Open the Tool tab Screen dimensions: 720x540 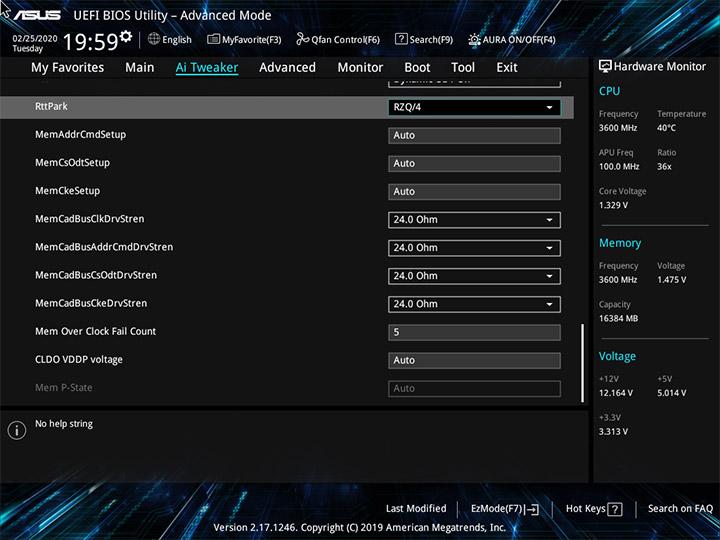click(x=463, y=68)
